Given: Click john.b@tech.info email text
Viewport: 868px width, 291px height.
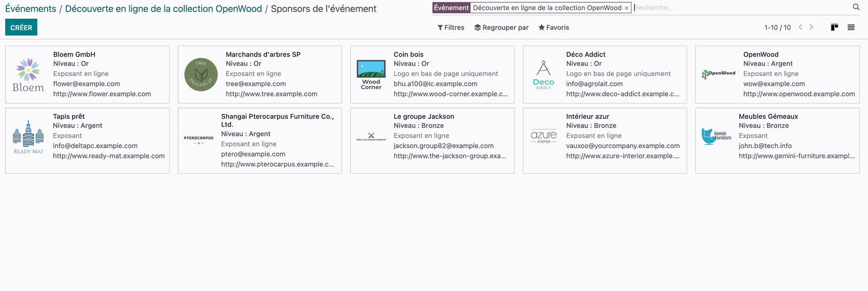Looking at the screenshot, I should tap(765, 146).
